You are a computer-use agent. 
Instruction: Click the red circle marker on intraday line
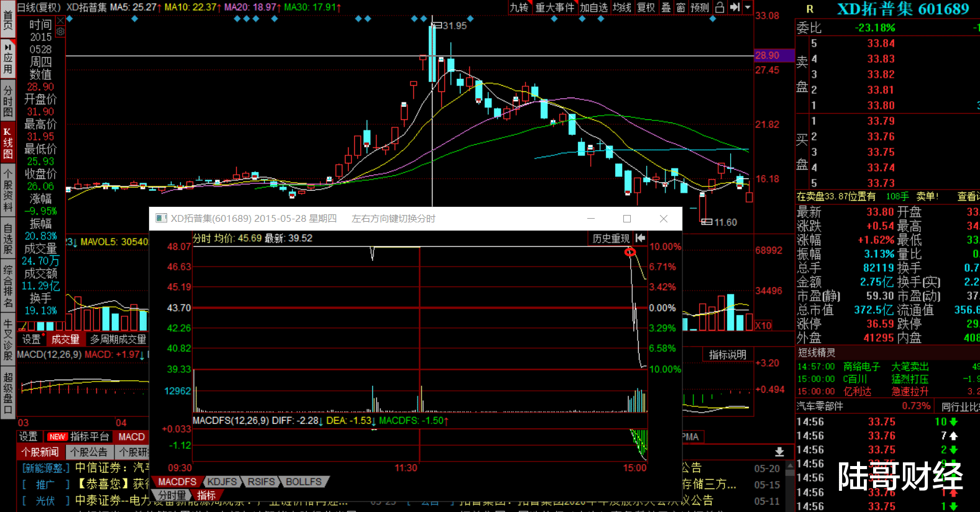pos(630,252)
